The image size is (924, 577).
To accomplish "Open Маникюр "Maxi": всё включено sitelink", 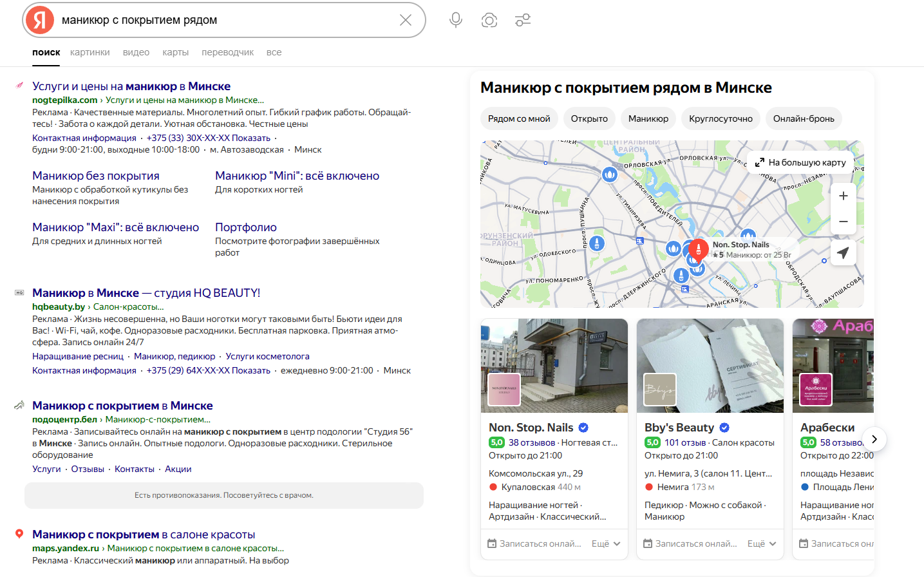I will point(116,227).
